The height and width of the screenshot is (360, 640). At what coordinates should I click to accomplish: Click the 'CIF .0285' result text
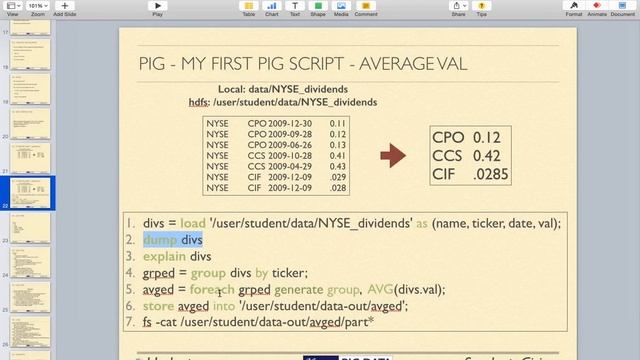(470, 174)
